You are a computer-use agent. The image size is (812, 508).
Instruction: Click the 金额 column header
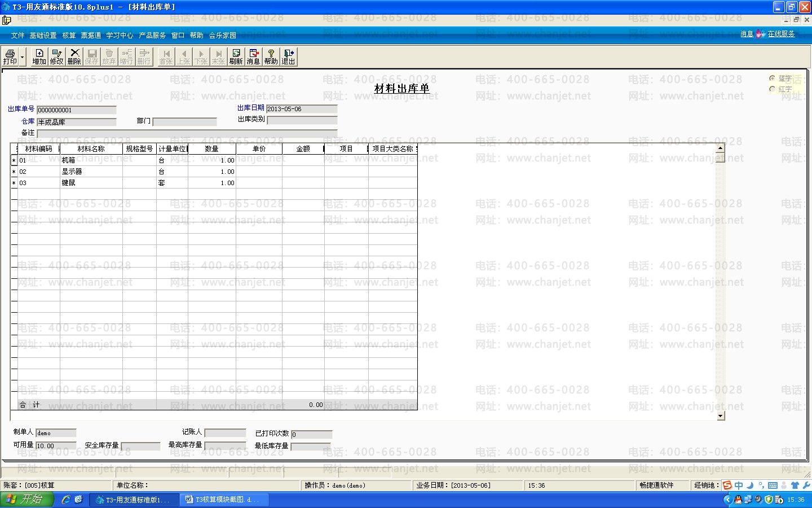[x=303, y=149]
